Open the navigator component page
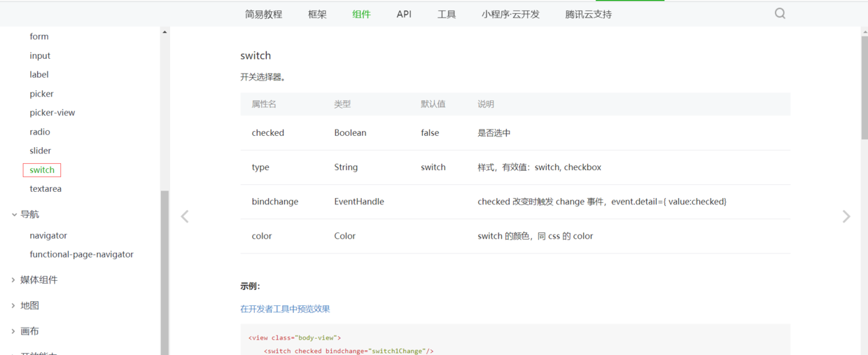The image size is (868, 355). [48, 236]
